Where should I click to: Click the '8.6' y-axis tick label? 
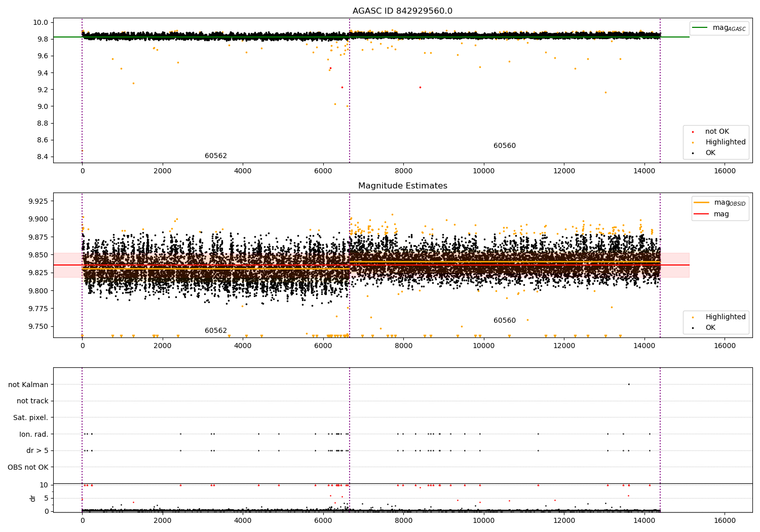(x=43, y=140)
